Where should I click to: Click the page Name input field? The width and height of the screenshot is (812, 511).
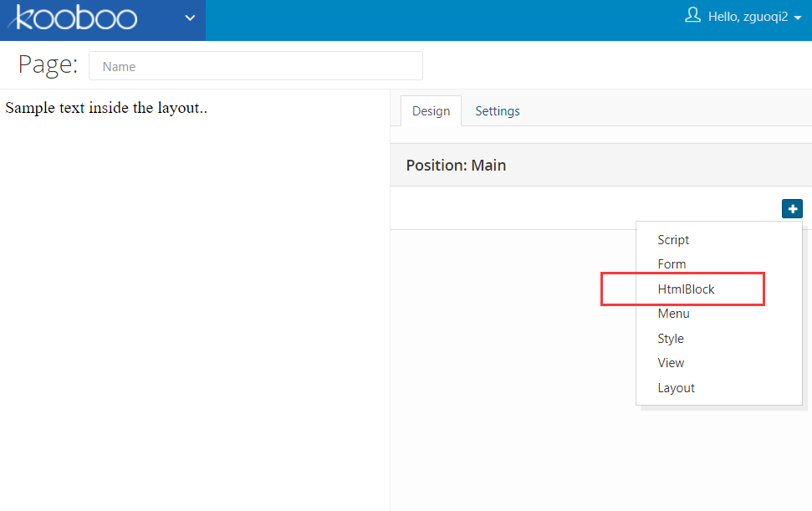tap(256, 66)
